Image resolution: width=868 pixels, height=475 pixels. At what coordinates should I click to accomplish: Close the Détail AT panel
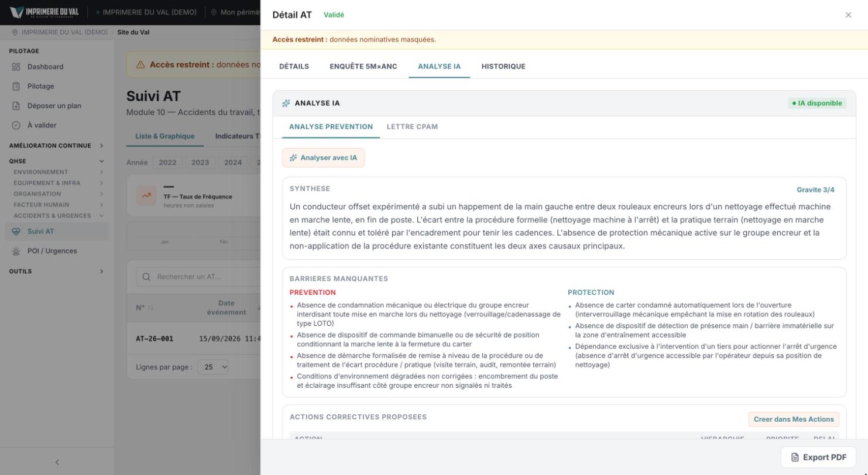tap(848, 15)
